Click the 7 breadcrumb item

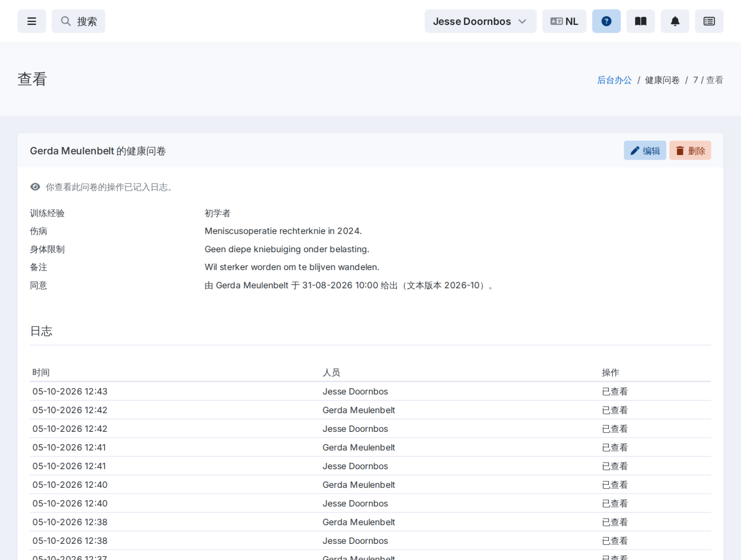[x=695, y=80]
